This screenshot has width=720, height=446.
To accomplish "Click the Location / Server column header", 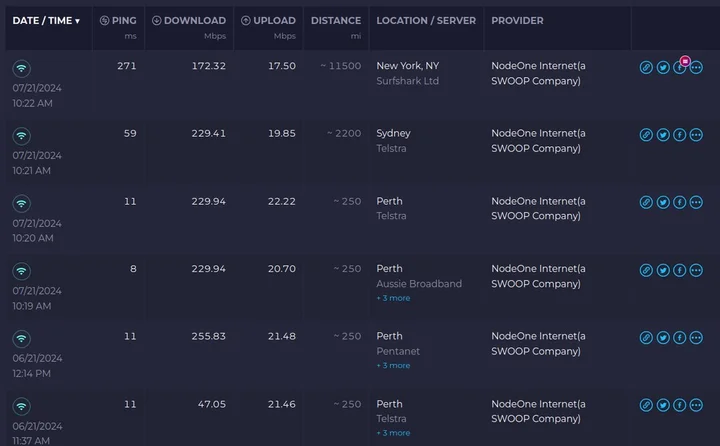I will coord(426,21).
